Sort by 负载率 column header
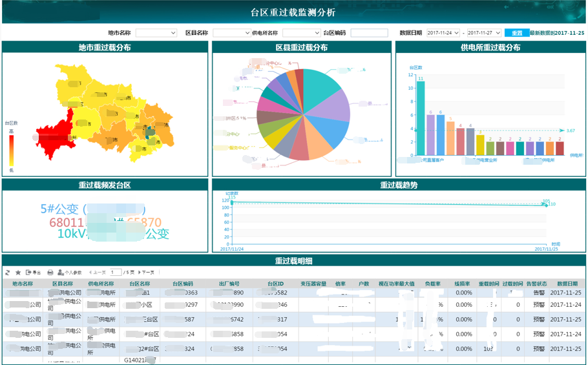The image size is (588, 365). (432, 284)
